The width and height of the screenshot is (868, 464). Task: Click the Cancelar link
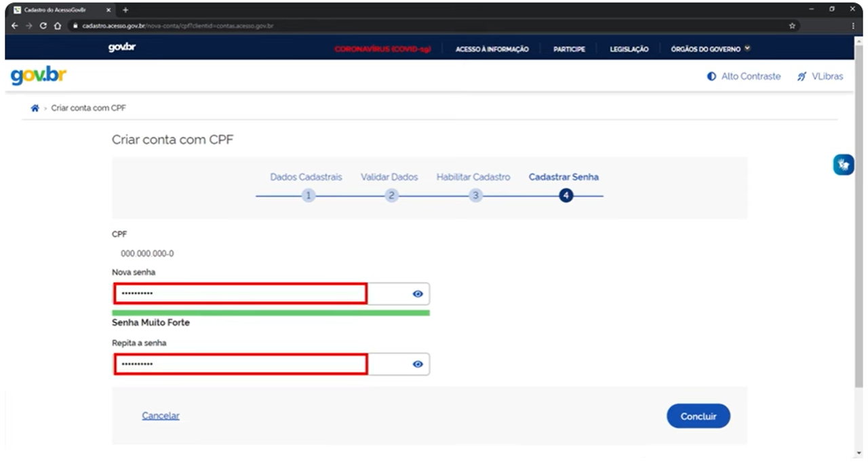click(161, 416)
